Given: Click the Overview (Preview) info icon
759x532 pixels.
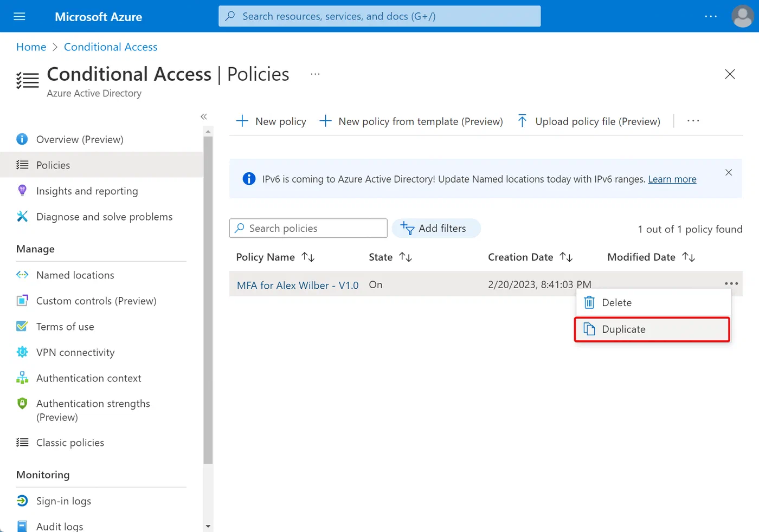Looking at the screenshot, I should (x=22, y=139).
